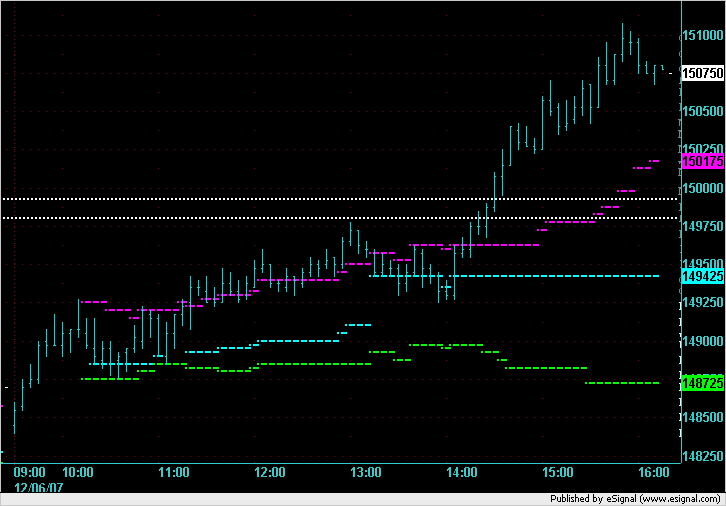Click the upper white dotted horizontal line

pyautogui.click(x=340, y=199)
